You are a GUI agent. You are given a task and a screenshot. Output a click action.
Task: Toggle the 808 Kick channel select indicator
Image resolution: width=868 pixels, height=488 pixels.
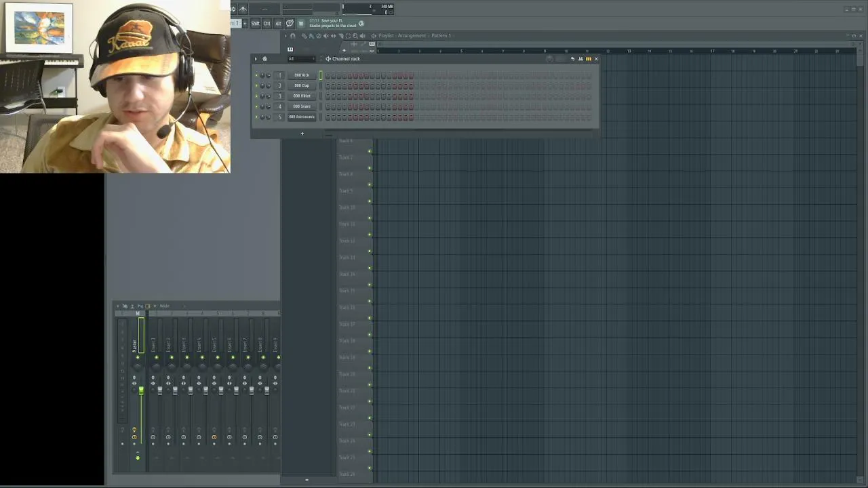coord(321,75)
